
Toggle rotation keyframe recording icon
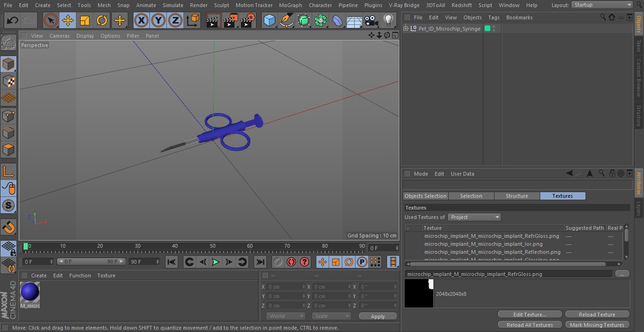(x=349, y=262)
